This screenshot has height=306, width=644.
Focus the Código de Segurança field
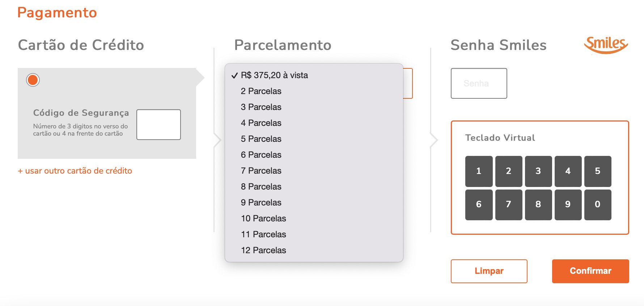coord(158,124)
